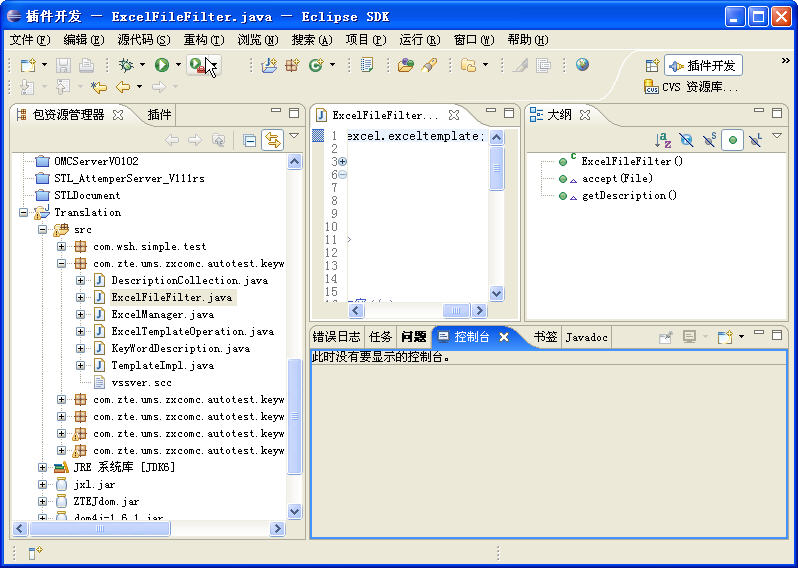Switch to the Javadoc tab
798x568 pixels.
pos(586,337)
